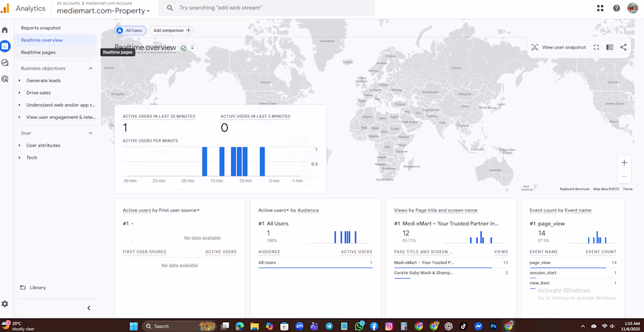Click View user snapshot button

[x=559, y=47]
